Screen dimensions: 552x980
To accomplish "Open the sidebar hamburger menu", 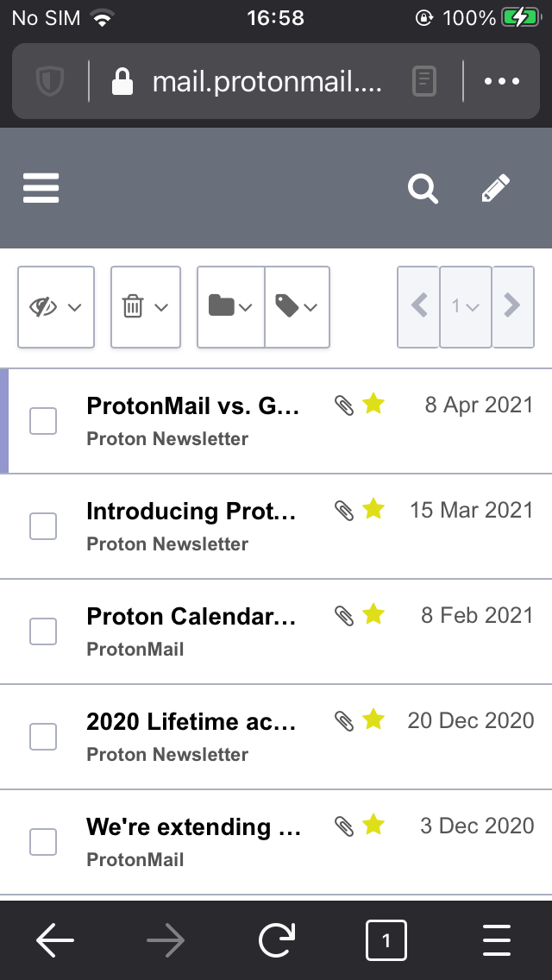I will point(41,188).
